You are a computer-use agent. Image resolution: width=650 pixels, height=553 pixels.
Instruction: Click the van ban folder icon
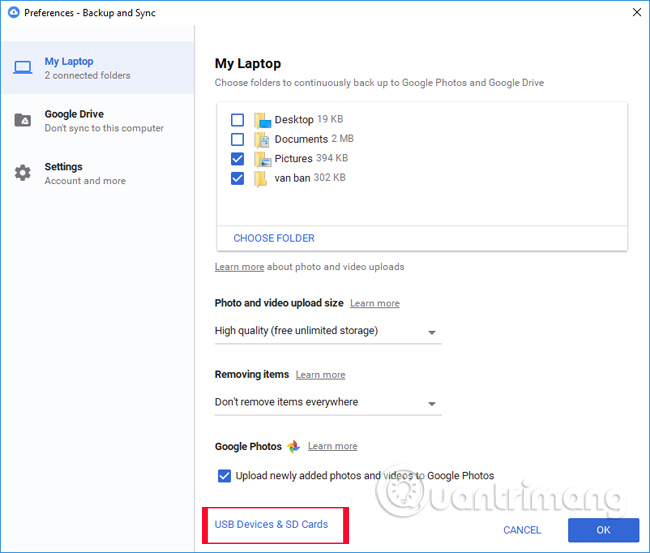click(x=261, y=179)
